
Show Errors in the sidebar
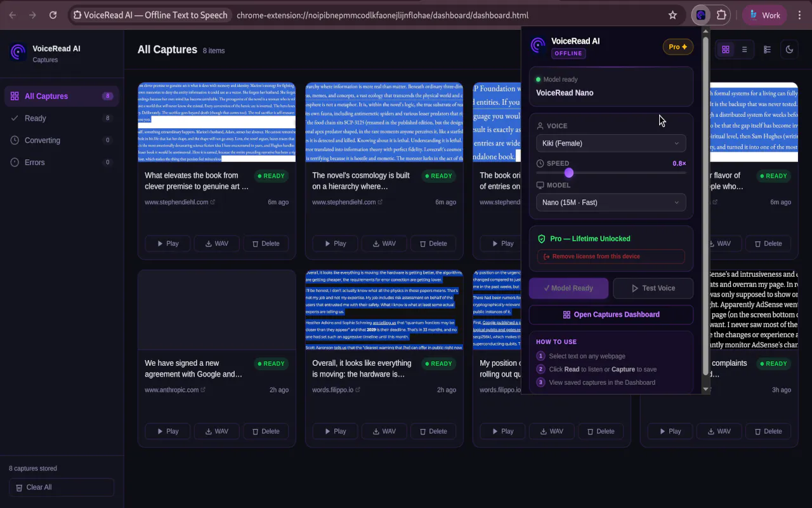tap(62, 163)
